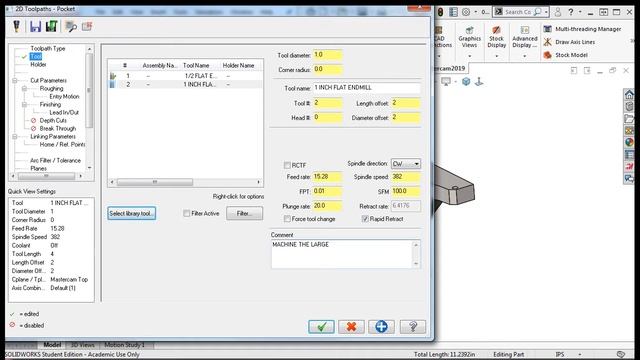Switch to the Motion Study 1 tab

pyautogui.click(x=124, y=345)
